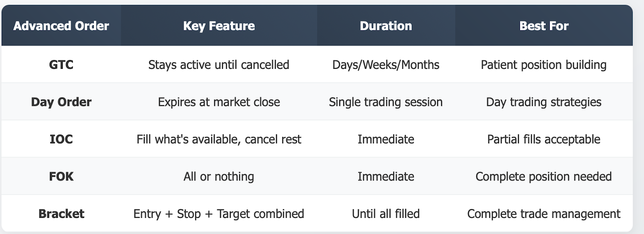Click the "Single trading session" cell
Image resolution: width=644 pixels, height=234 pixels.
[x=386, y=102]
